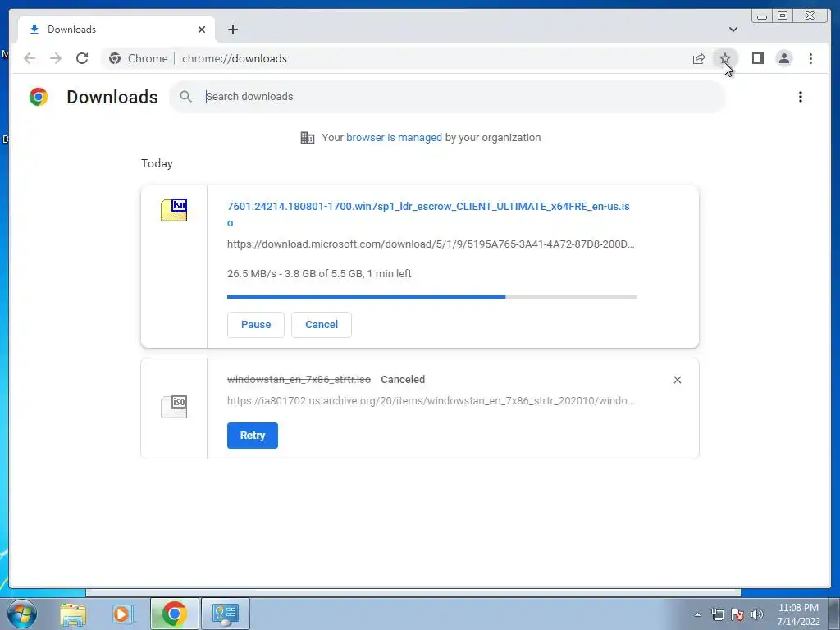This screenshot has width=840, height=630.
Task: Open the 'browser is managed' link
Action: click(394, 138)
